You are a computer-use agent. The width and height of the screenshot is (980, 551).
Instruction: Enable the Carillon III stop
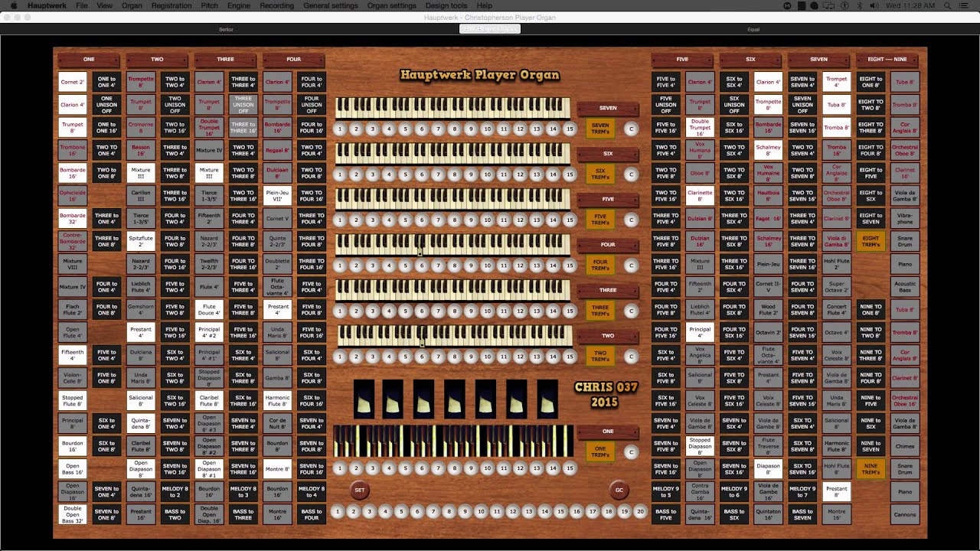141,196
